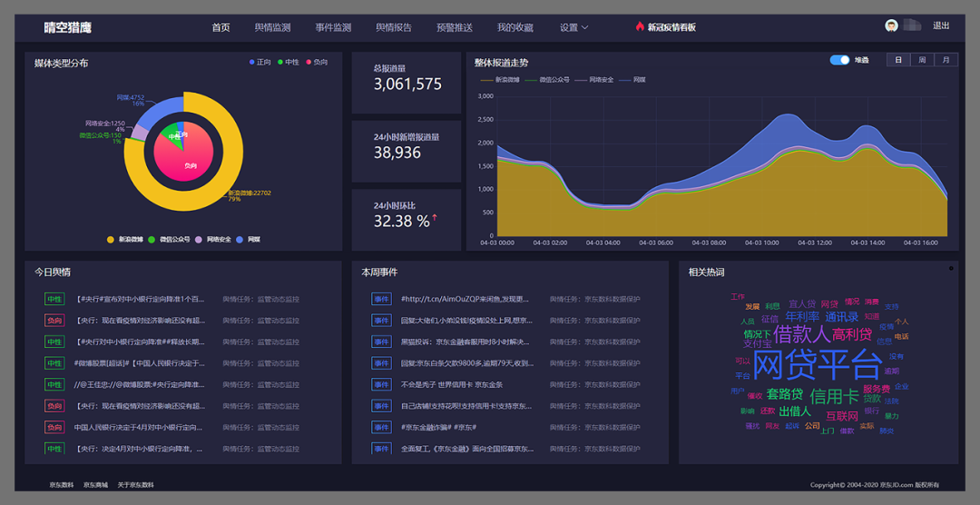Image resolution: width=980 pixels, height=505 pixels.
Task: Toggle the 负向 sentiment legend filter
Action: (317, 63)
